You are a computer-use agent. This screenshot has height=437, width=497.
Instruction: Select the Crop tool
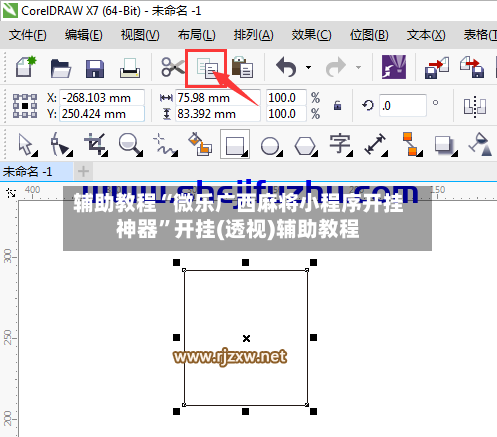pos(96,144)
